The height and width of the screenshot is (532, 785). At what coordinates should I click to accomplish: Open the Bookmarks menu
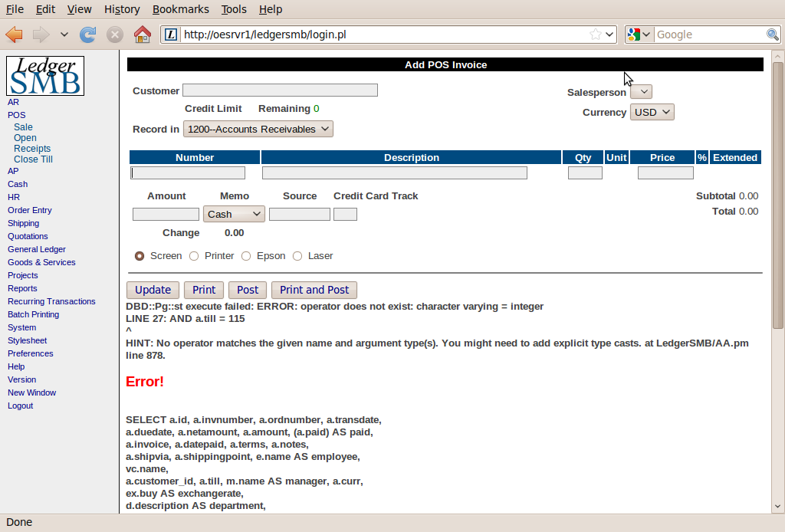click(x=181, y=9)
